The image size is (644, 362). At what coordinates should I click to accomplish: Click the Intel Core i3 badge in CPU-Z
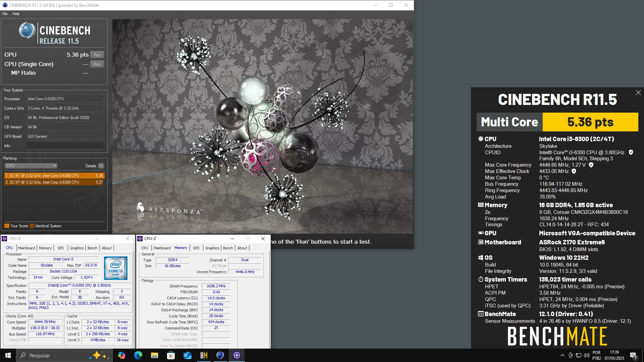(x=115, y=268)
